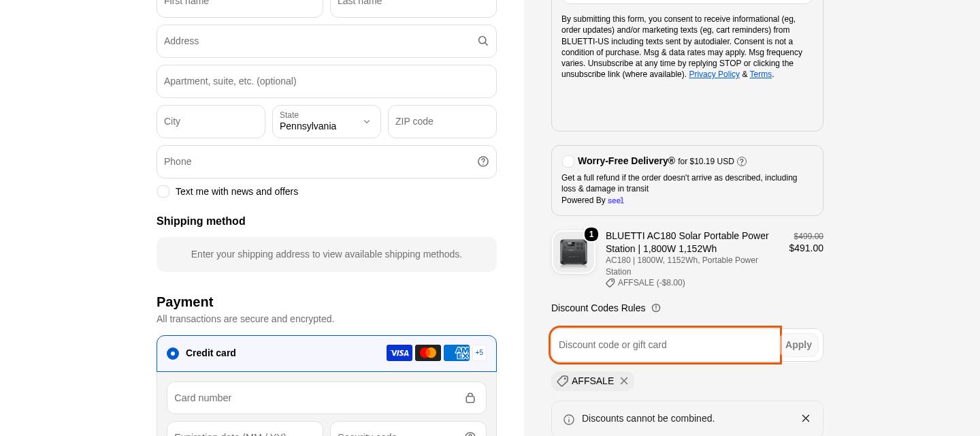Click the Address input field
This screenshot has height=436, width=980.
(327, 42)
